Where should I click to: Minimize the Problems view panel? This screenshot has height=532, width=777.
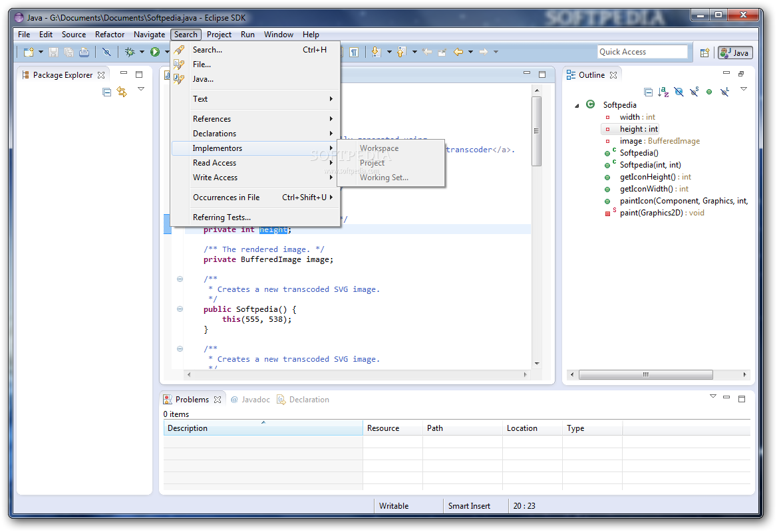[726, 397]
